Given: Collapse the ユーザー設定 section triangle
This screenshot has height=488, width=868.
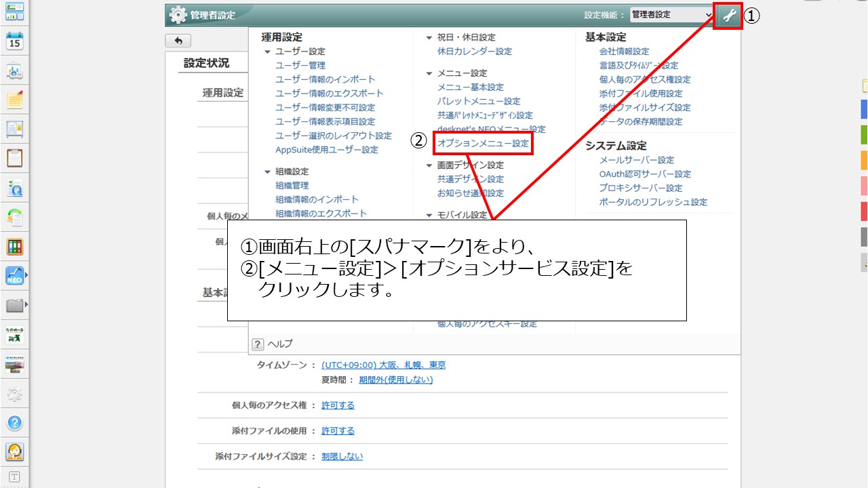Looking at the screenshot, I should click(268, 52).
